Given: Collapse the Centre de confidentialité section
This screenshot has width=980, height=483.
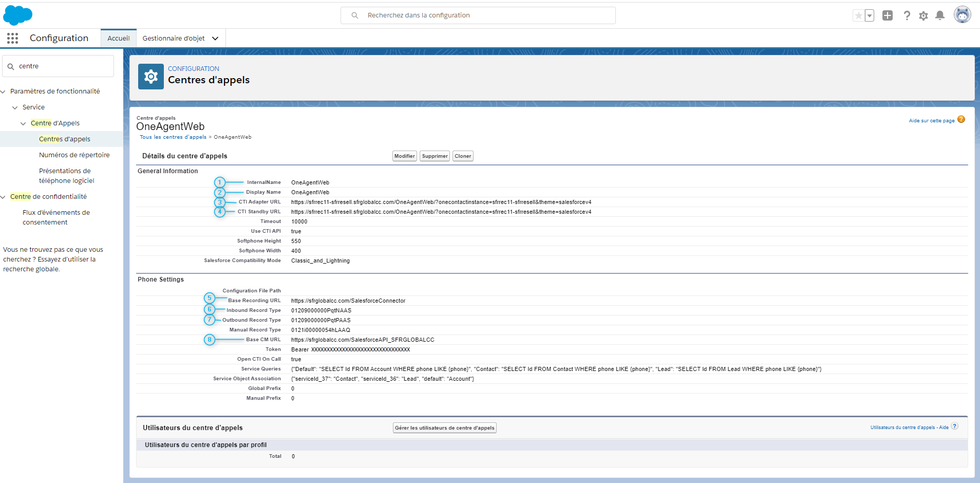Looking at the screenshot, I should (4, 197).
